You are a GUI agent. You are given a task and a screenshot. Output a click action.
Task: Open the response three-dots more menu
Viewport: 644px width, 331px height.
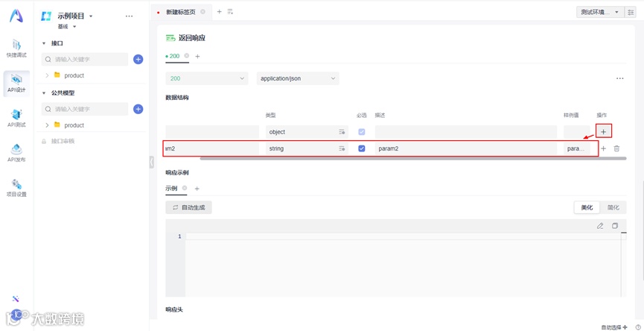tap(619, 78)
